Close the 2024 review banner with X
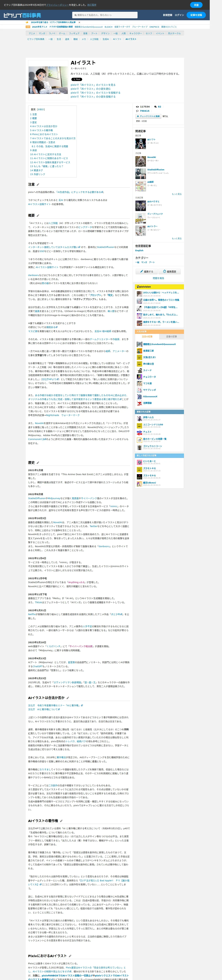Image resolution: width=222 pixels, height=980 pixels. click(x=79, y=22)
